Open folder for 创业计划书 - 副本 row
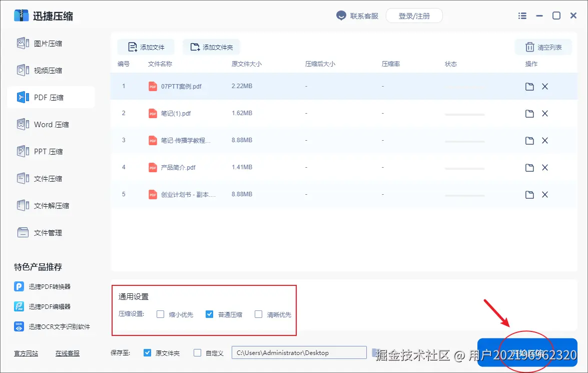Image resolution: width=588 pixels, height=373 pixels. pyautogui.click(x=529, y=195)
